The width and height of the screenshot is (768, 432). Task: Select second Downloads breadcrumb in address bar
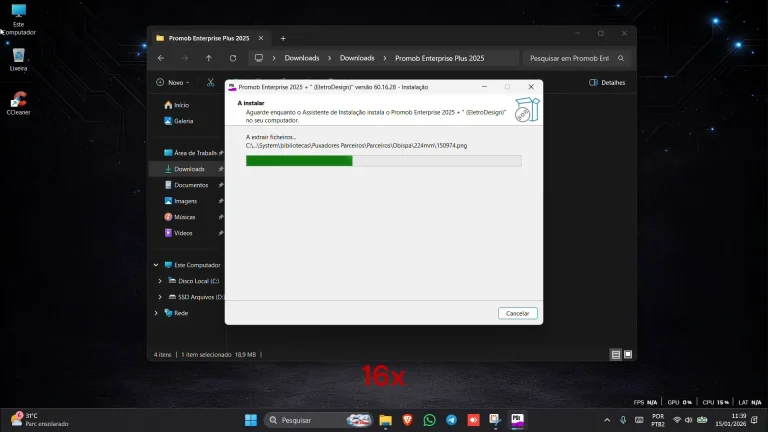pos(357,58)
